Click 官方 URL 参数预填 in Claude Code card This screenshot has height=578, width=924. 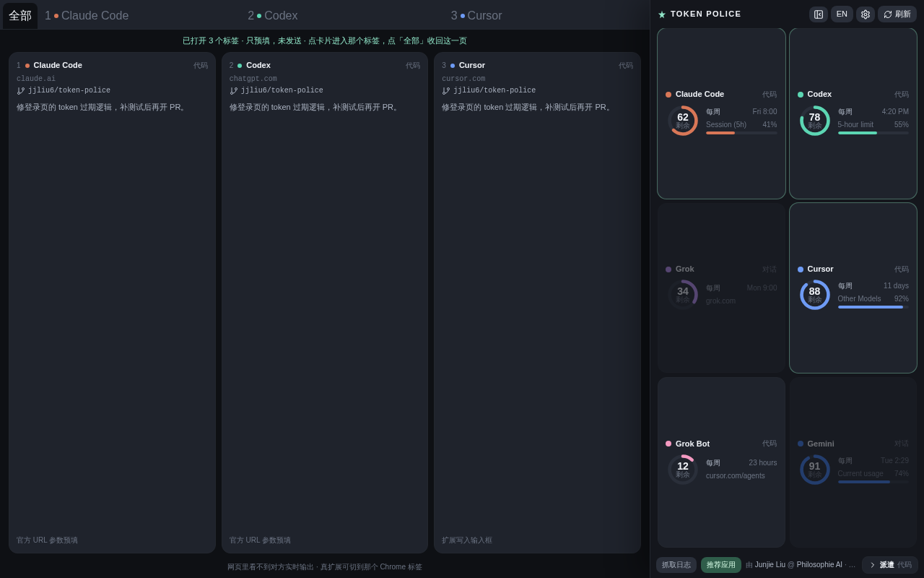coord(47,540)
